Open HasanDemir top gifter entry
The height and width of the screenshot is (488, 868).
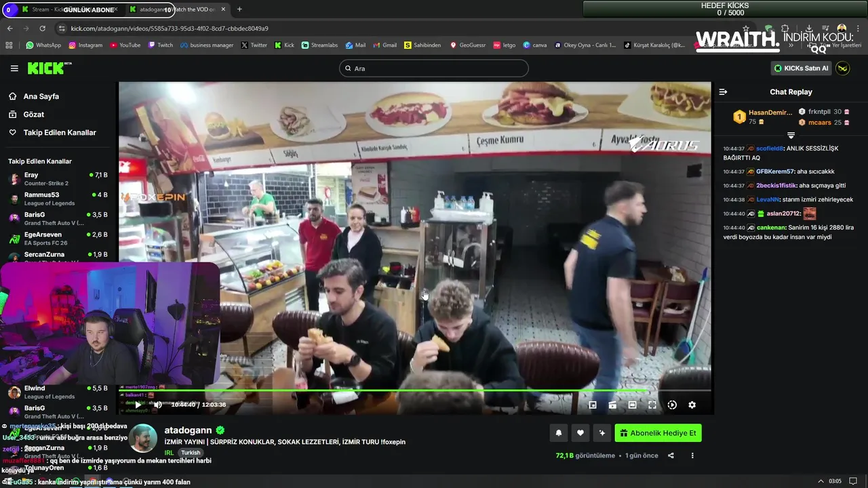[x=763, y=117]
